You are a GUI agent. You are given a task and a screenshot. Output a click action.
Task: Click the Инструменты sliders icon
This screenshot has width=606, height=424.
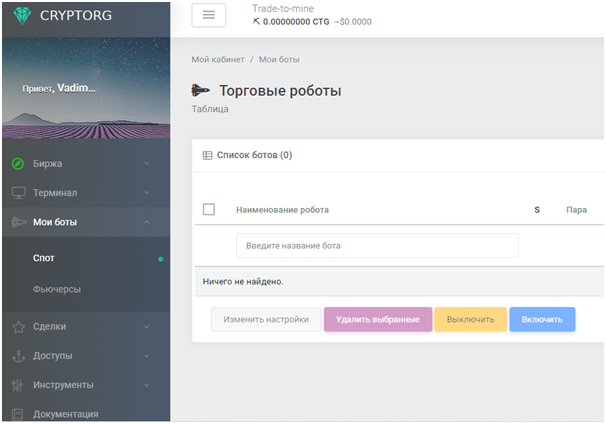pos(18,385)
